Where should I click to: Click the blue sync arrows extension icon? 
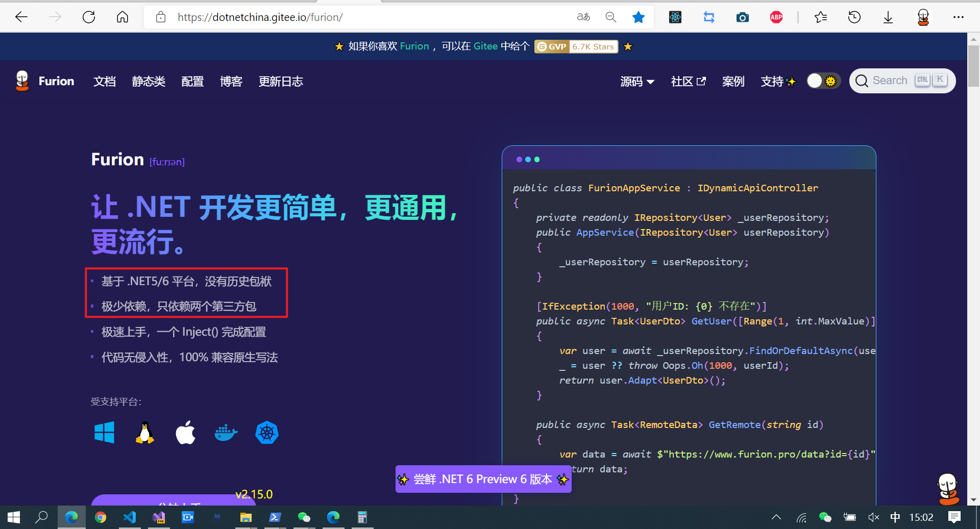[x=709, y=17]
